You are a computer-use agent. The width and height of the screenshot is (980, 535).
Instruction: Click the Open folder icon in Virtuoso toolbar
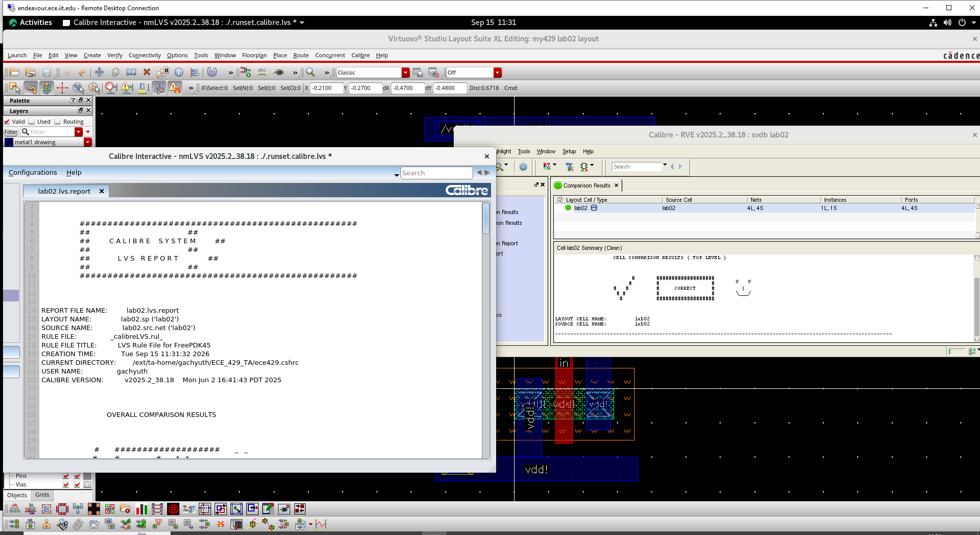pos(14,73)
